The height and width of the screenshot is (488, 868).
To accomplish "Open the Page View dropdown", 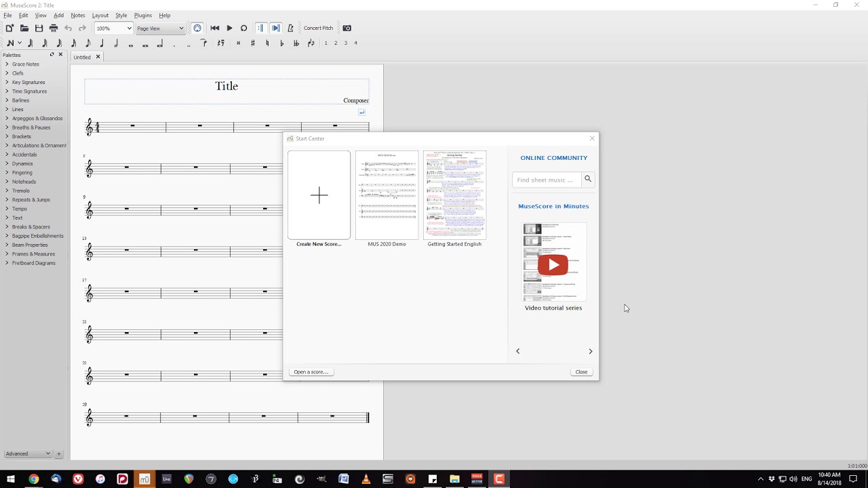I will click(x=160, y=28).
